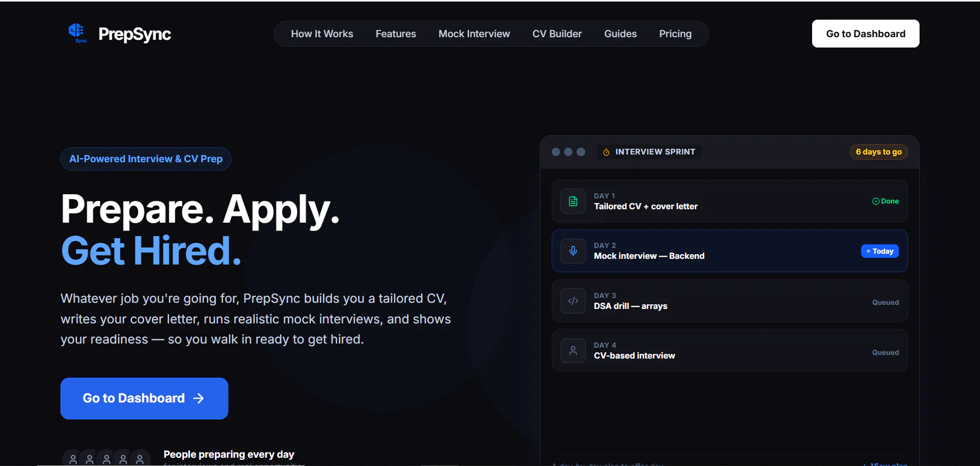Screen dimensions: 980x466
Task: Click the microphone icon for Day 2
Action: pyautogui.click(x=573, y=251)
